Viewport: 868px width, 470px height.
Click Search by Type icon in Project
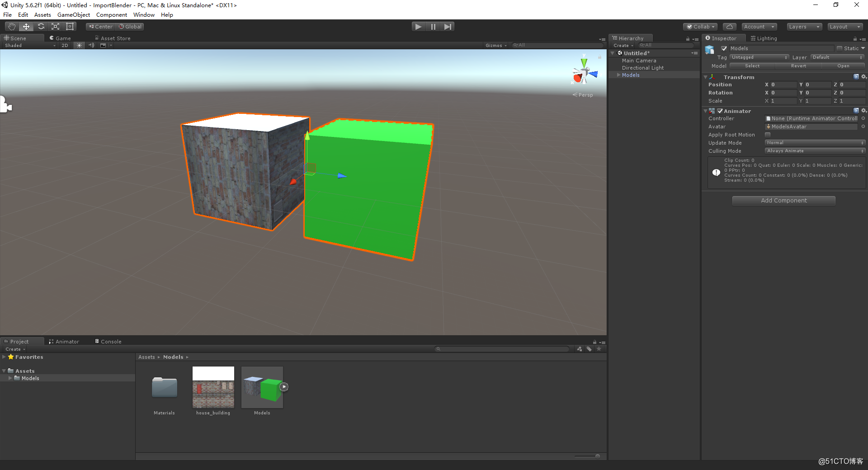pyautogui.click(x=580, y=349)
